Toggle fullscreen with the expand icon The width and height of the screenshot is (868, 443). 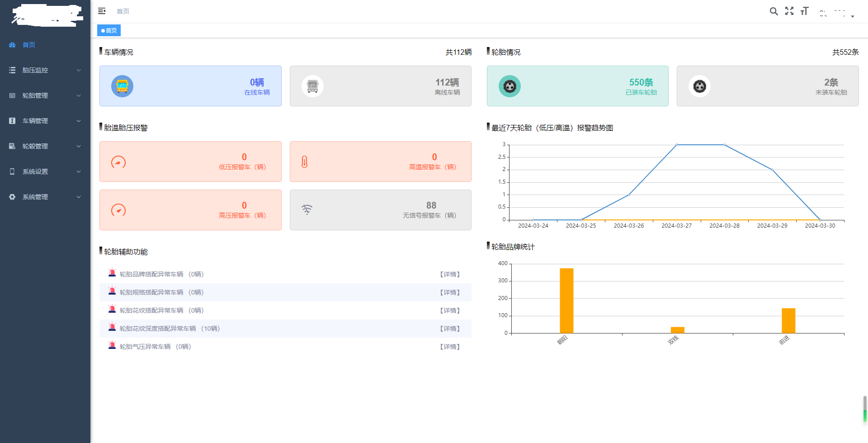point(789,11)
